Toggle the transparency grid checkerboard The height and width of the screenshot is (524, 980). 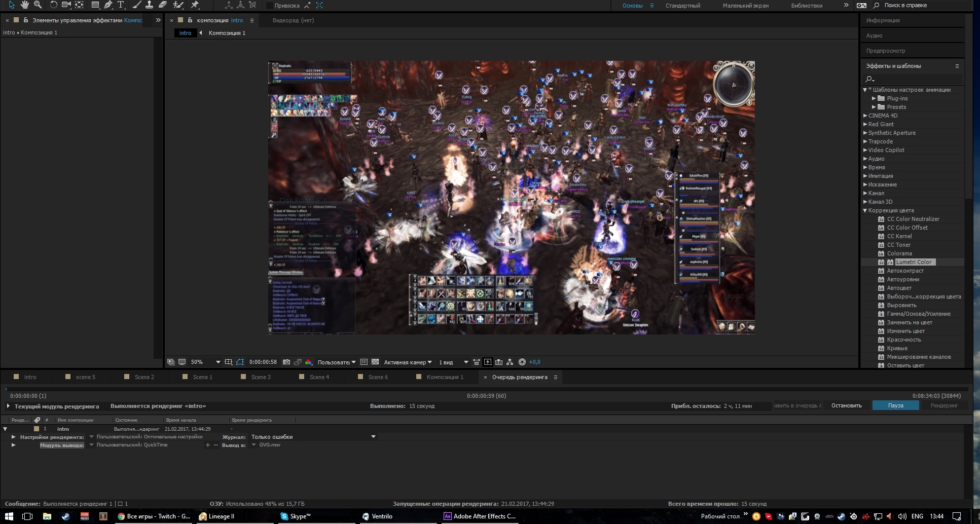pos(375,362)
